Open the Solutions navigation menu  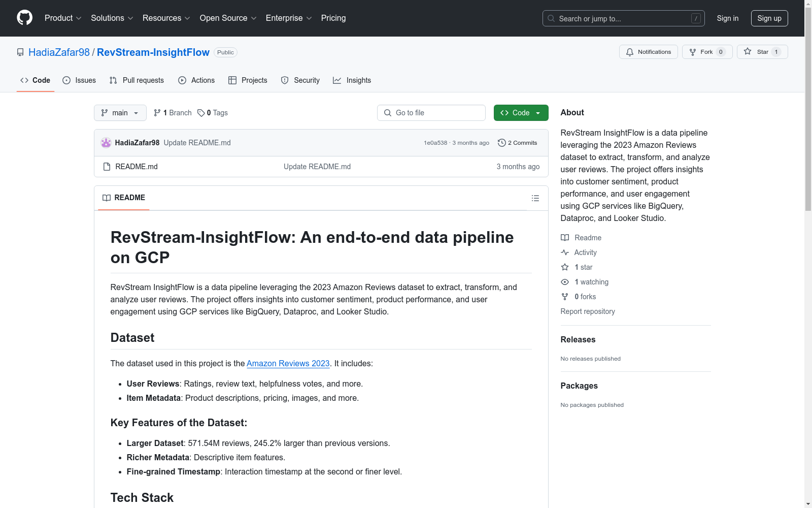pyautogui.click(x=112, y=18)
